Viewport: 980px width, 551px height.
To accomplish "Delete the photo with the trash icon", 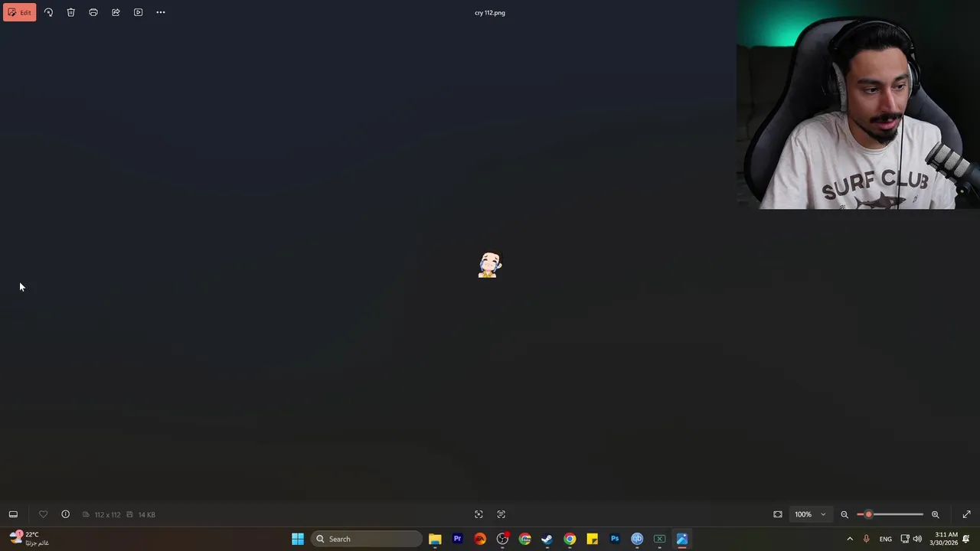I will click(x=70, y=12).
